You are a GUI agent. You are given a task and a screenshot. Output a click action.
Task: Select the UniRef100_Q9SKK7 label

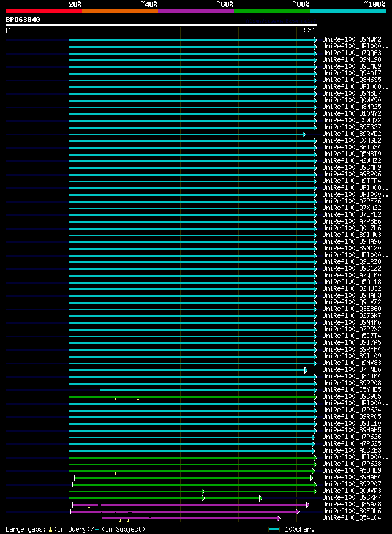352,498
